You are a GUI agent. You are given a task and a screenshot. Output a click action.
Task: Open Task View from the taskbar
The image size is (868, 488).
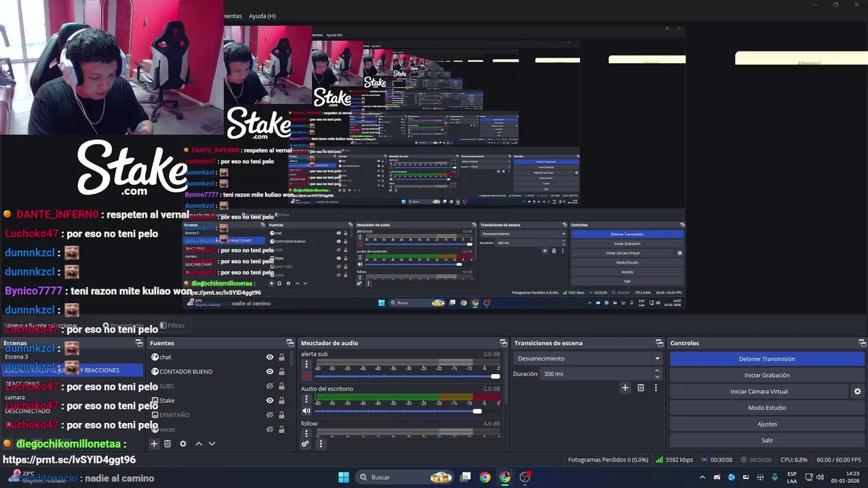(x=466, y=477)
